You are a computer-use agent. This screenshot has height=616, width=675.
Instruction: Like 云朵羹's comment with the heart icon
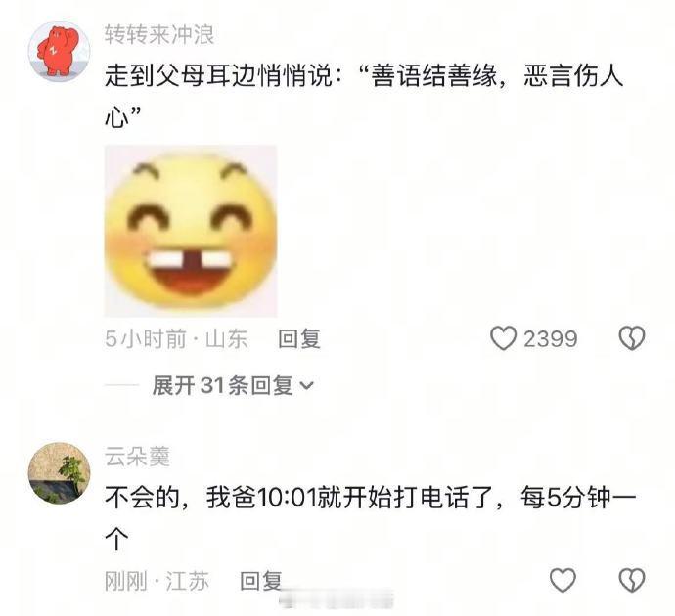[562, 580]
